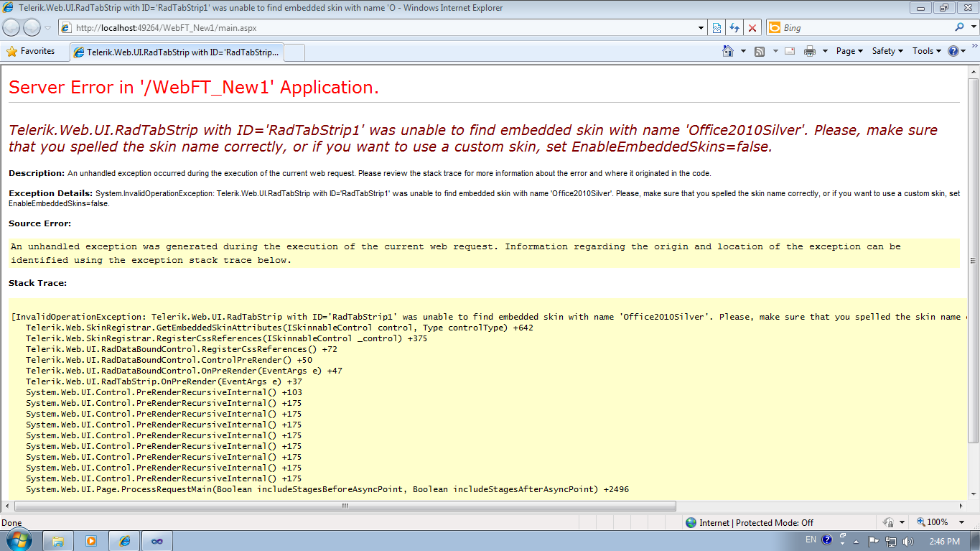Open the blank New Tab button

[295, 52]
